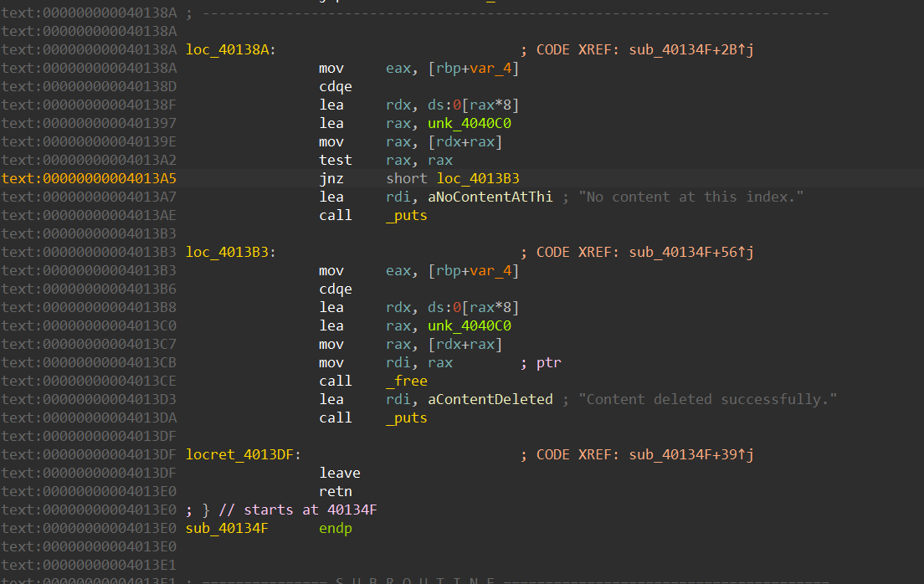Click lea rdx, ds:0[rax*8] at 40138F
The image size is (924, 584).
coord(419,105)
